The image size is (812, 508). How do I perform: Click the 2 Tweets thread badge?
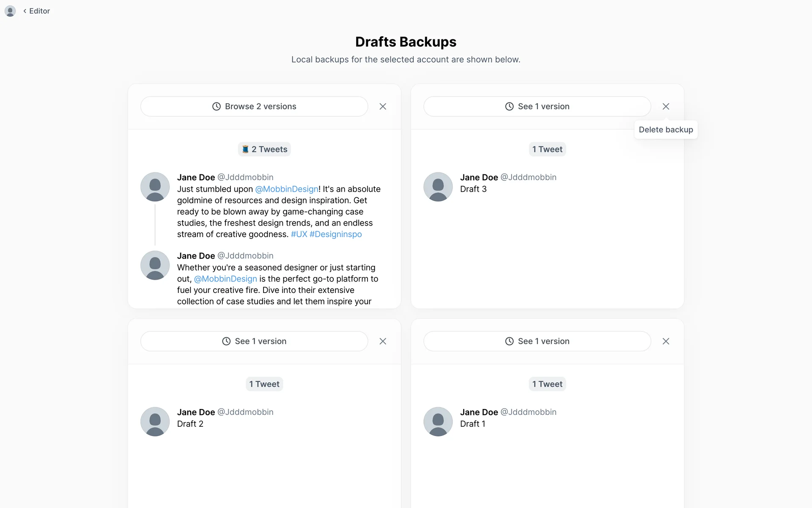click(264, 149)
